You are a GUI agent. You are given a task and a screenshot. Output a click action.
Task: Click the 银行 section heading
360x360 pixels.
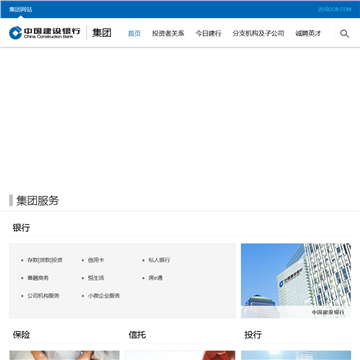[x=21, y=228]
